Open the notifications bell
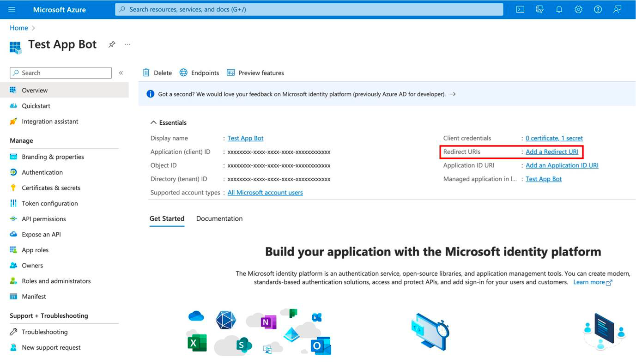Screen dimensions: 636x364 click(x=559, y=9)
